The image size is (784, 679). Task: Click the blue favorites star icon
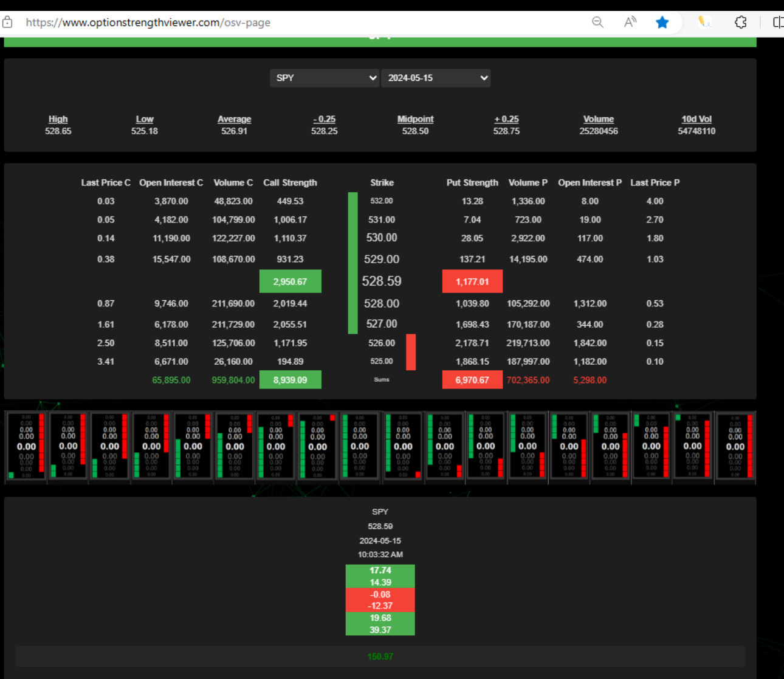coord(662,22)
